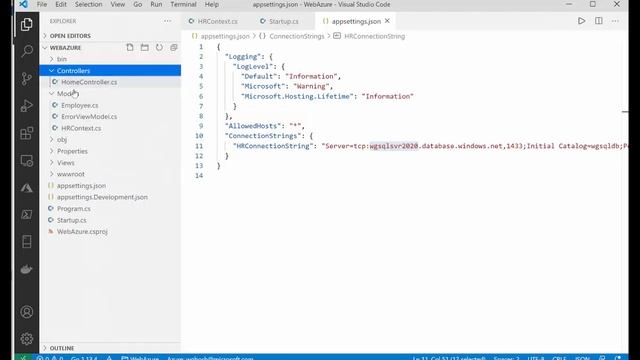Click the highlighted wgsqlsvr2020 server name
Viewport: 640px width, 360px height.
click(x=393, y=146)
